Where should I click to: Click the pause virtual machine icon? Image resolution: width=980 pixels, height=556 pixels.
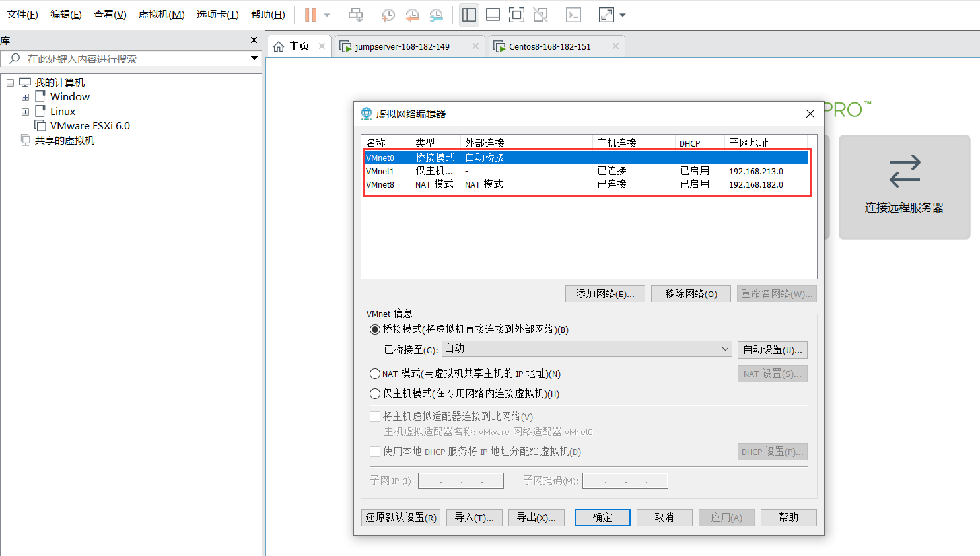tap(310, 15)
